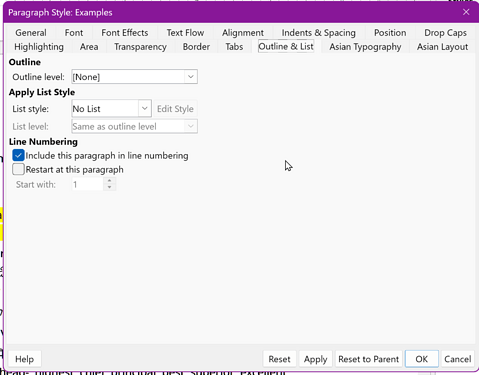Screen dimensions: 479x375
Task: Click the Start with number field
Action: pyautogui.click(x=88, y=184)
